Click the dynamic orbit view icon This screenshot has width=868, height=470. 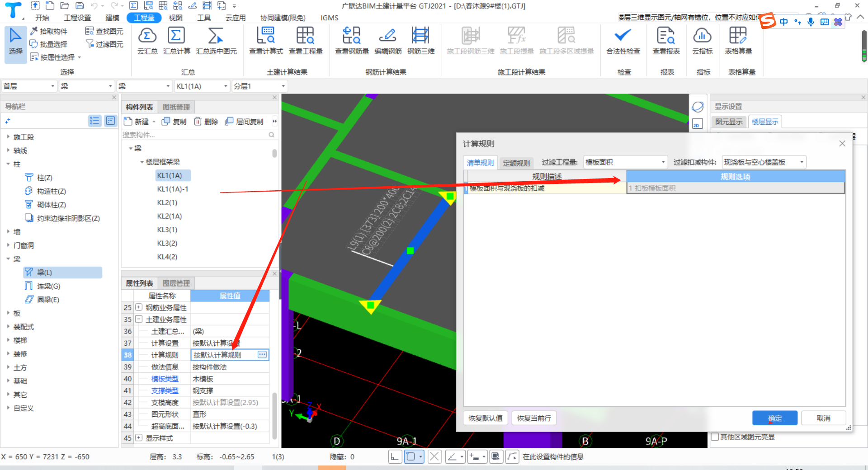(x=698, y=107)
